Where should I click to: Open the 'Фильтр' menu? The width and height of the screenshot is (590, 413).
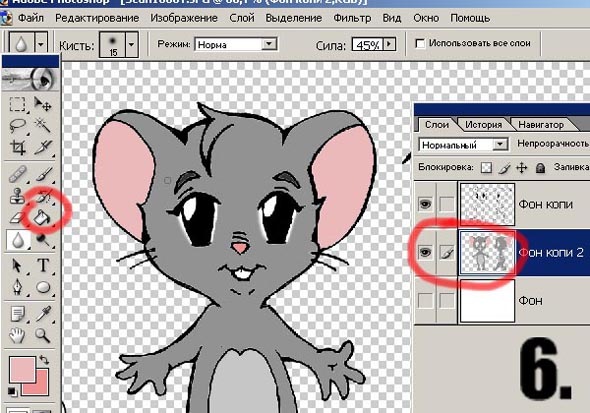[x=352, y=18]
